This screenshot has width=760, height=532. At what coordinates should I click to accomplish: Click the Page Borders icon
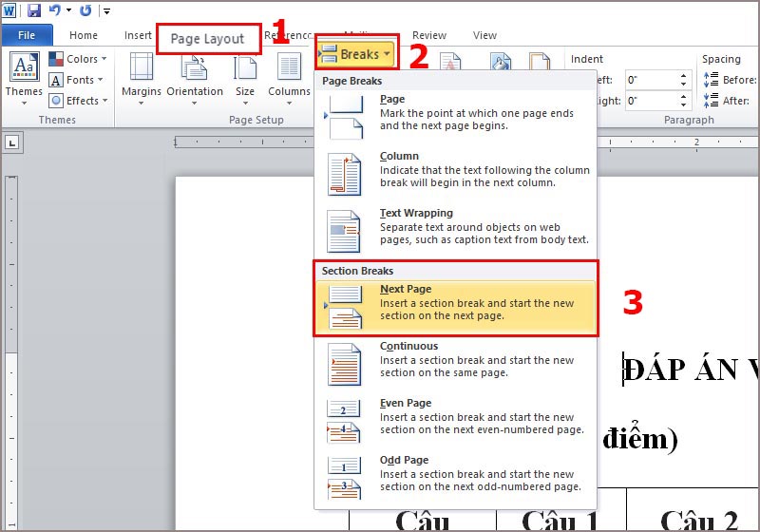[540, 61]
